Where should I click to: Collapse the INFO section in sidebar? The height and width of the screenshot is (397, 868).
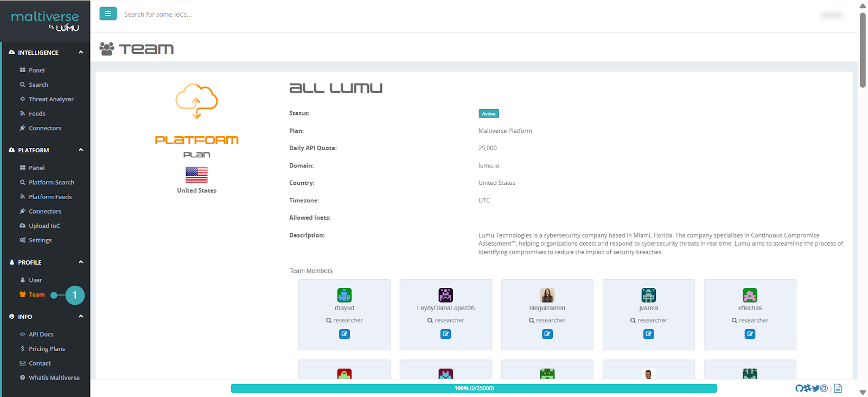coord(81,316)
